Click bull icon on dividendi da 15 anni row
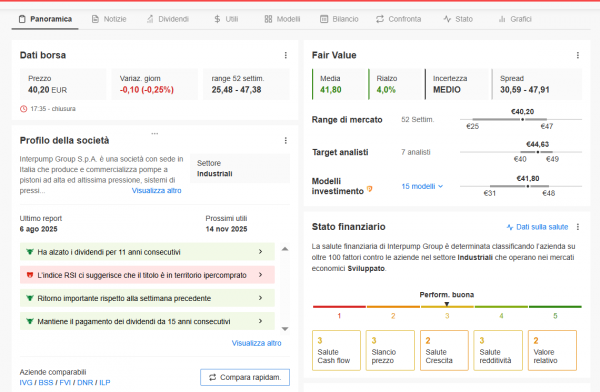600x392 pixels. click(x=29, y=321)
